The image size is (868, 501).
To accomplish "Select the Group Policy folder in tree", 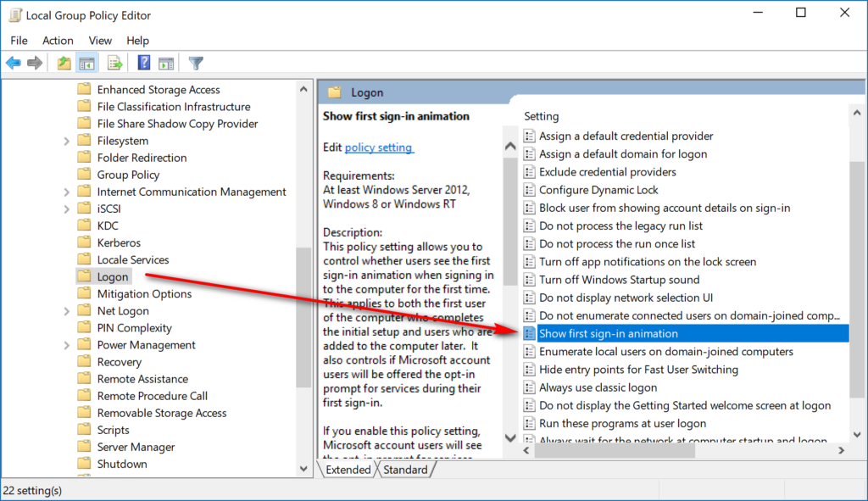I will 128,175.
